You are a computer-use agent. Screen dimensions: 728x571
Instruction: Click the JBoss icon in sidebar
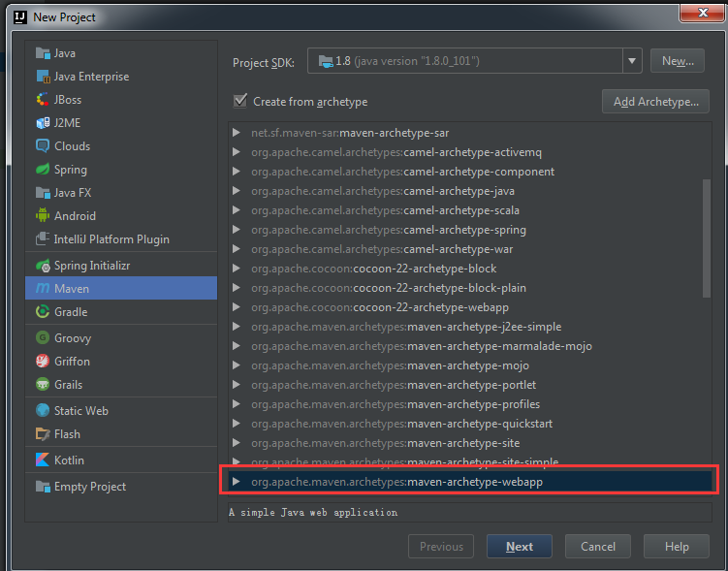click(x=43, y=100)
